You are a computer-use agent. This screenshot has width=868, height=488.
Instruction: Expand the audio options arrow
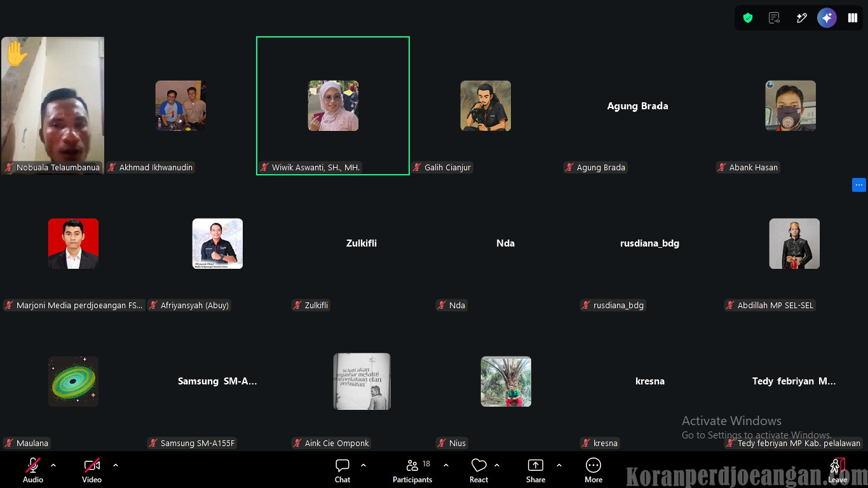(53, 465)
